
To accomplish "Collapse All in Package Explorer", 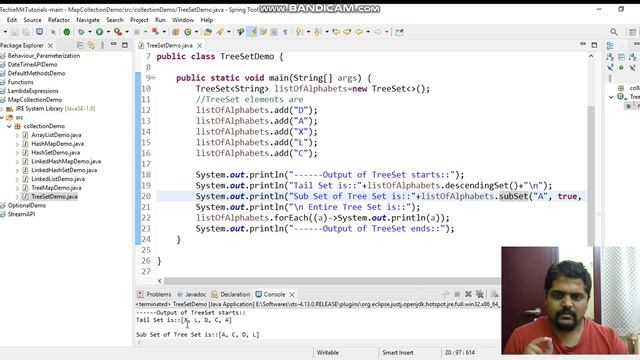I will [80, 45].
